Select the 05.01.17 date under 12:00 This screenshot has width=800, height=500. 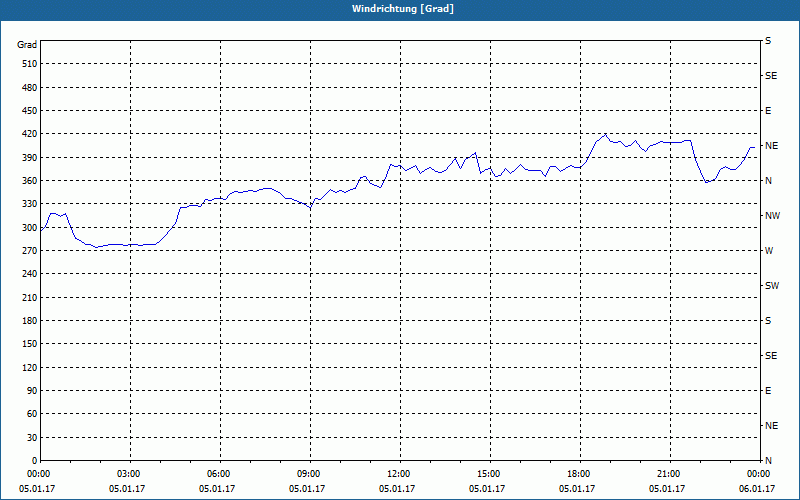pos(397,489)
